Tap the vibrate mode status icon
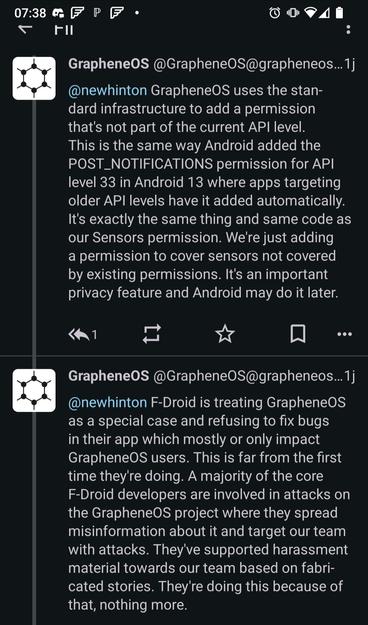The image size is (368, 625). click(293, 13)
